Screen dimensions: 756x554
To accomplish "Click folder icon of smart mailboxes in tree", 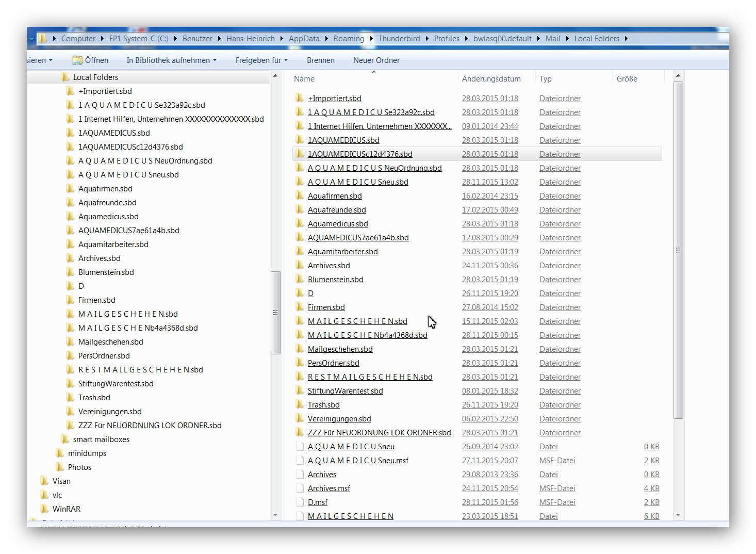I will (65, 439).
